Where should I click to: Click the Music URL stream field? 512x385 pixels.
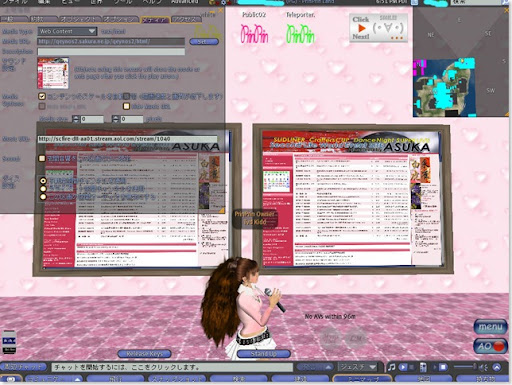click(x=127, y=139)
